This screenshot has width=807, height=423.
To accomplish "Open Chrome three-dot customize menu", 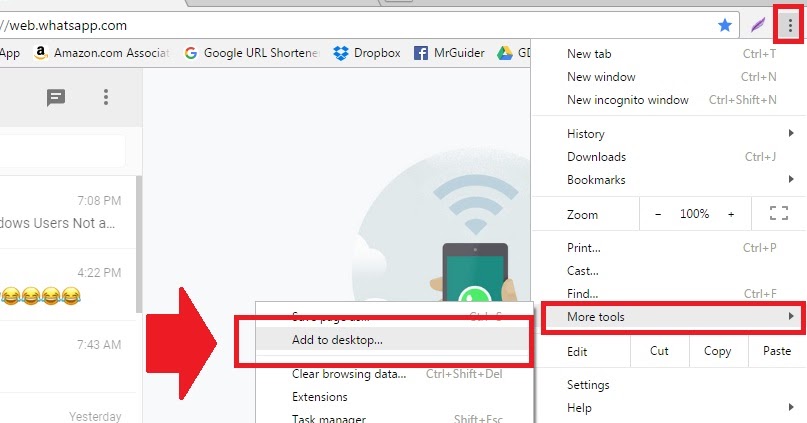I will coord(790,25).
